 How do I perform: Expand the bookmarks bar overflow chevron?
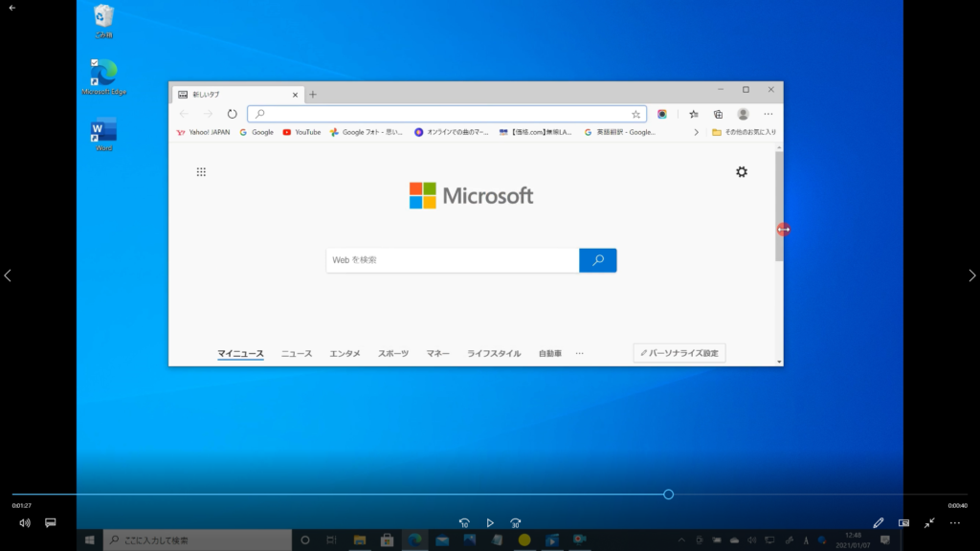696,132
